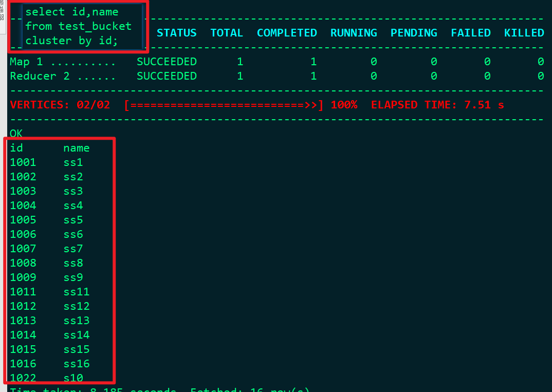The width and height of the screenshot is (552, 392).
Task: Click 'VERTICES: 02/02' text
Action: point(60,105)
